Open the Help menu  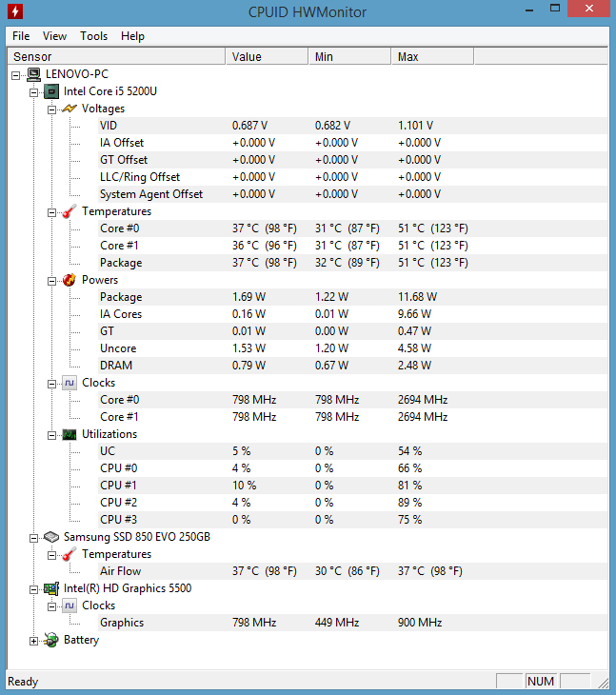pyautogui.click(x=132, y=36)
